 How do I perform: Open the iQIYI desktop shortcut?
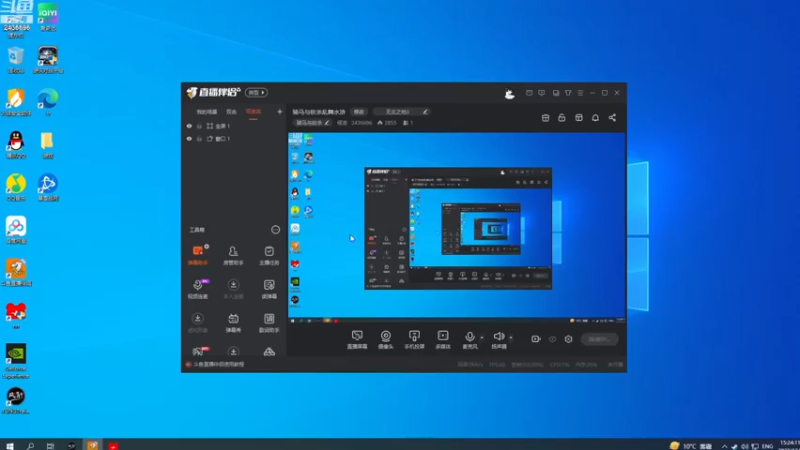point(48,17)
